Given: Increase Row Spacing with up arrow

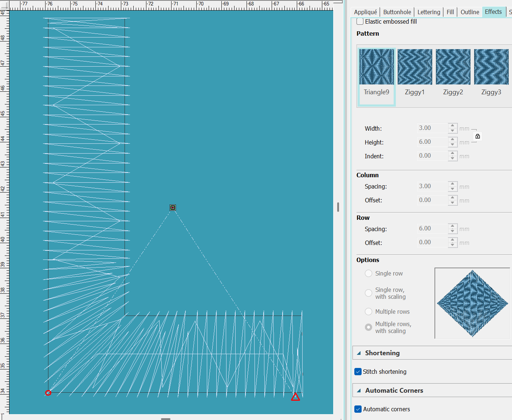Looking at the screenshot, I should (x=453, y=226).
